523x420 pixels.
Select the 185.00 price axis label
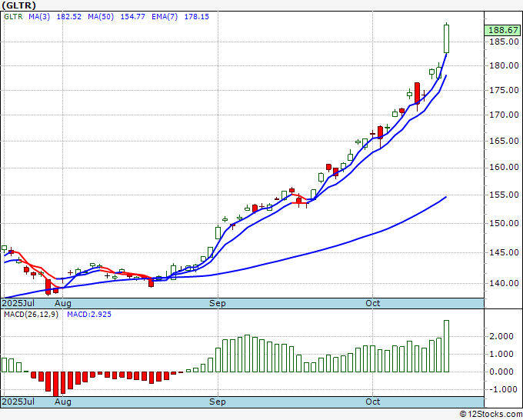(504, 42)
